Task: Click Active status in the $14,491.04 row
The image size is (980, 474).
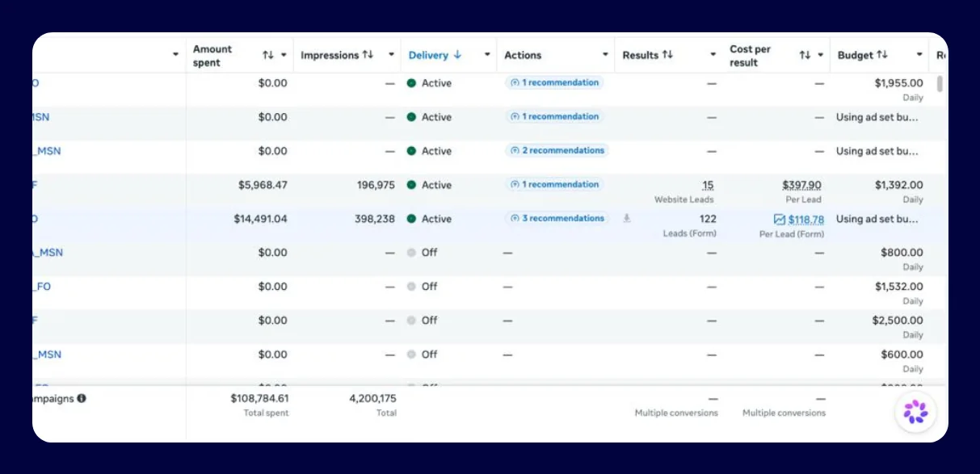Action: pyautogui.click(x=429, y=219)
